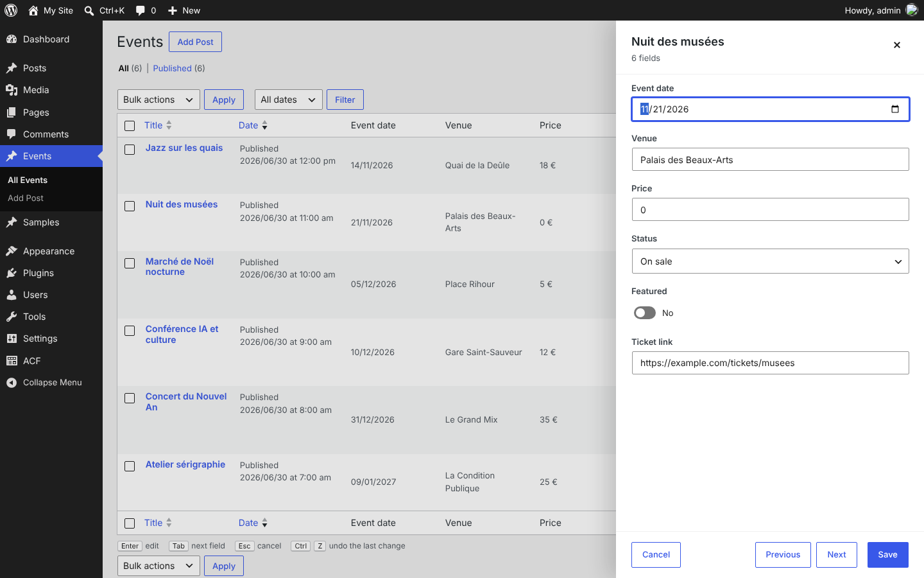
Task: Click the Save button
Action: click(888, 555)
